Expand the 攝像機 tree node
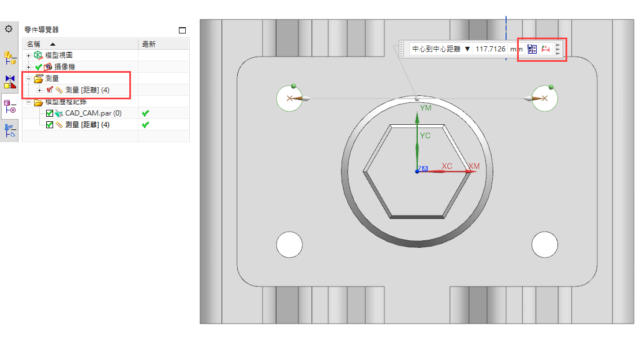644x342 pixels. [28, 67]
